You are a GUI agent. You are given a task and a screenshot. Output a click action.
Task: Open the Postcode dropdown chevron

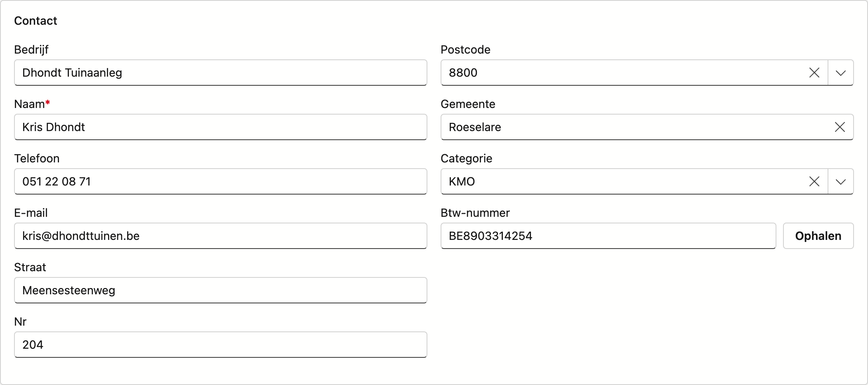[841, 73]
